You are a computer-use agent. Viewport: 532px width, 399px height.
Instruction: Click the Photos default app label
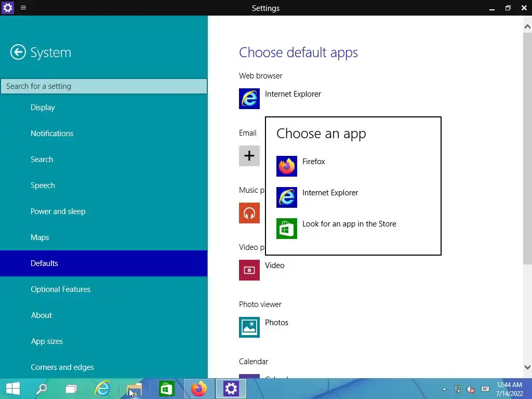click(276, 323)
